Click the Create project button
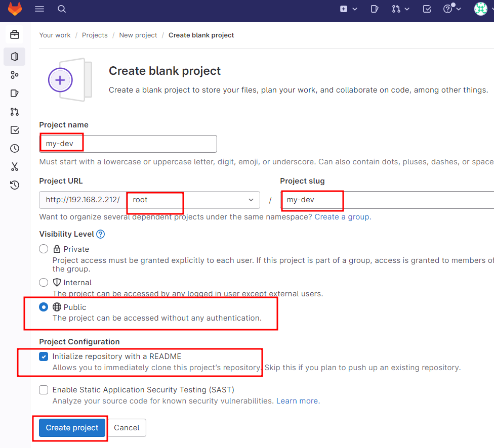The width and height of the screenshot is (494, 448). click(x=72, y=428)
